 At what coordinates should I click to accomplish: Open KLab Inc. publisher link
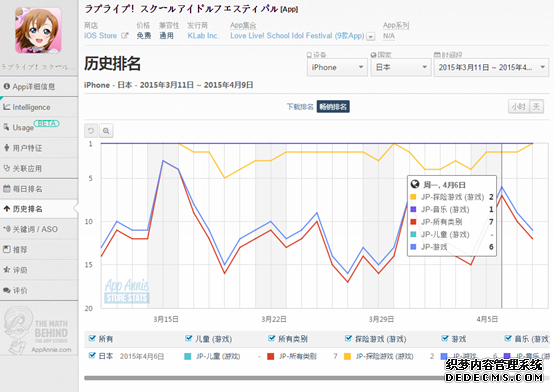203,36
